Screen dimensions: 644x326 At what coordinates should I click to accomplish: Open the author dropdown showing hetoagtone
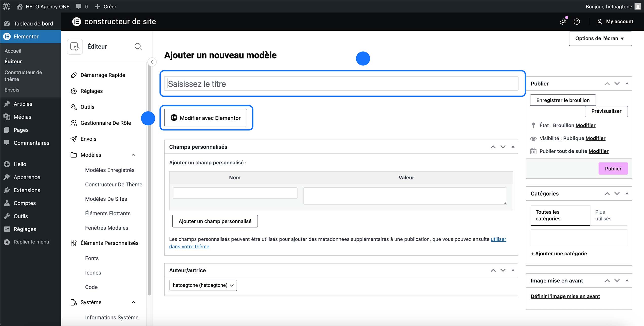(203, 285)
